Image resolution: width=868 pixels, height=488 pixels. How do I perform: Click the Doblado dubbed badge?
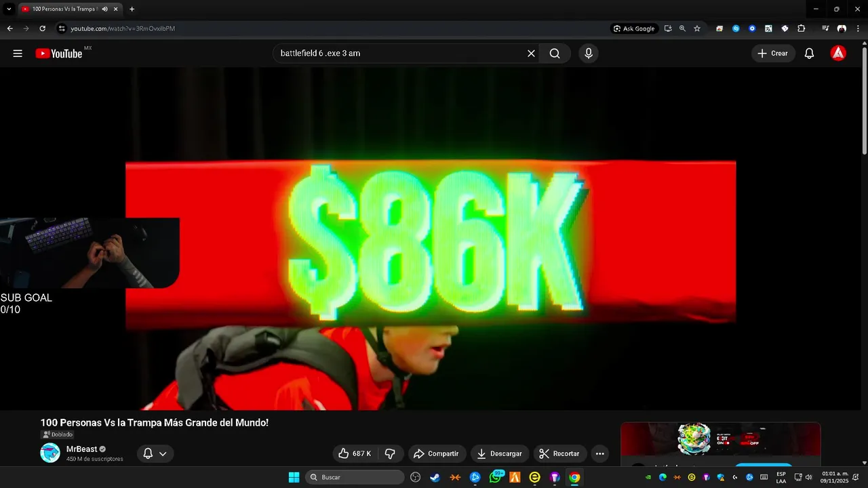(58, 434)
